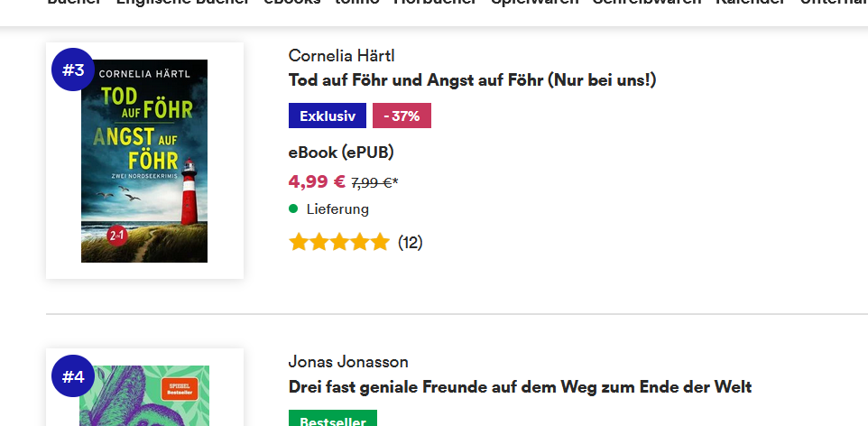The image size is (868, 426).
Task: Open the Jonas Jonasson author link
Action: (348, 362)
